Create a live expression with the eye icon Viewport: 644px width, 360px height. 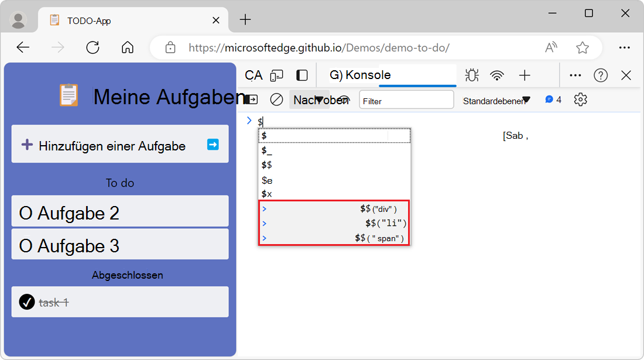(345, 100)
